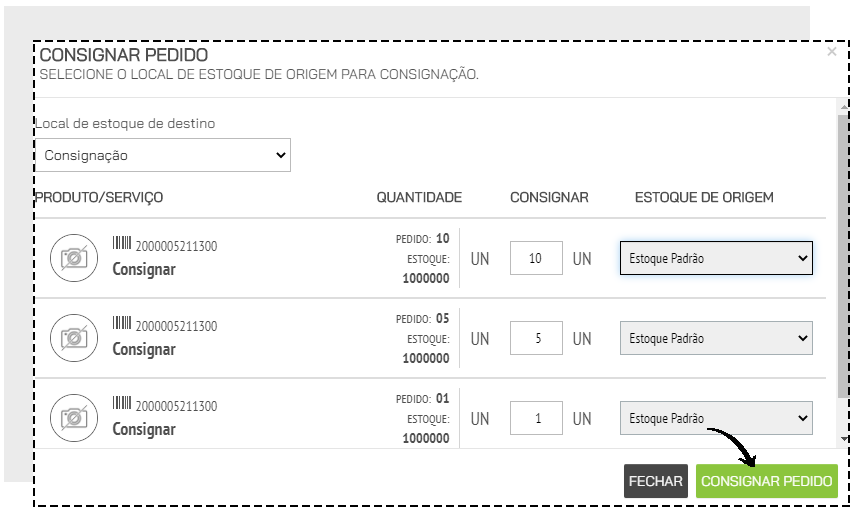The width and height of the screenshot is (855, 512).
Task: Click the barcode icon of the third product
Action: point(122,403)
